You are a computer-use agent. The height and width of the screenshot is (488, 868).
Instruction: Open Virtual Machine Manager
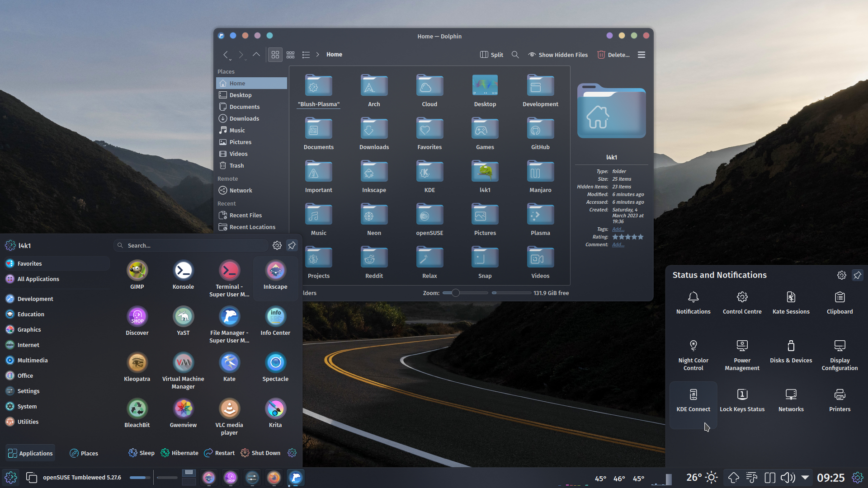click(183, 371)
